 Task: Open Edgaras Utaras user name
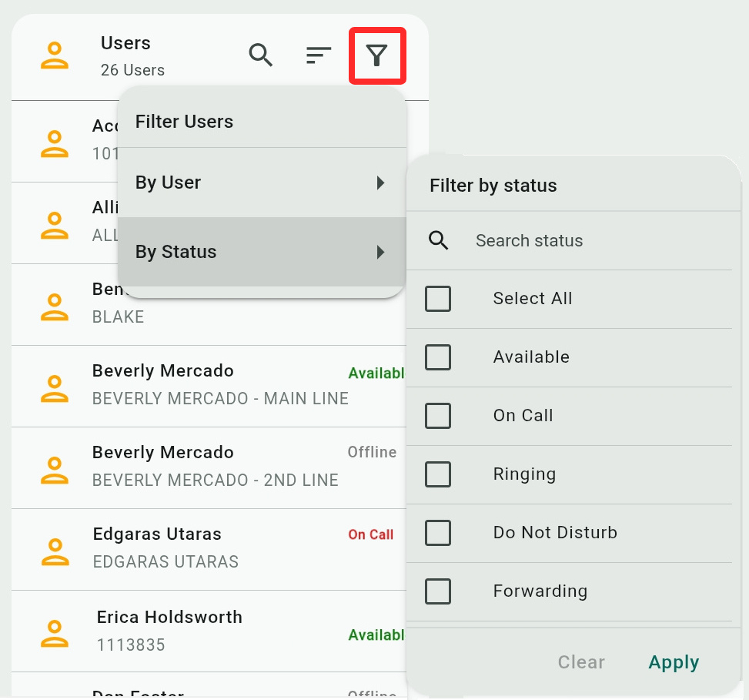[x=157, y=534]
